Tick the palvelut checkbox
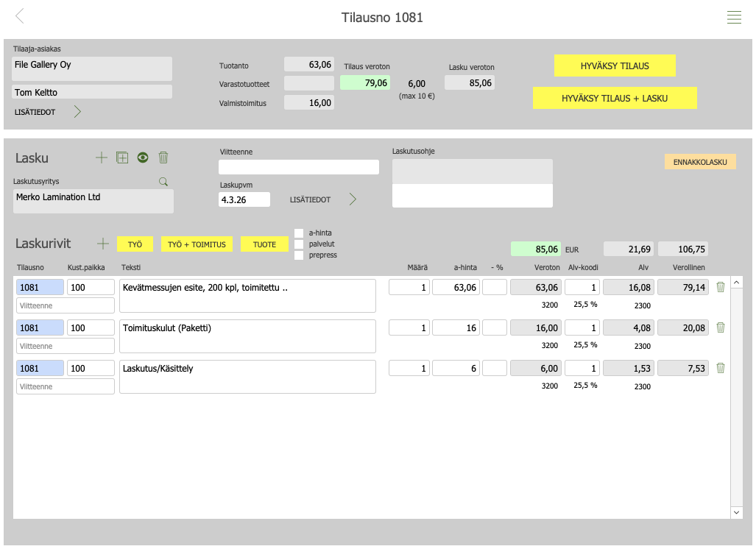This screenshot has width=756, height=549. 299,244
